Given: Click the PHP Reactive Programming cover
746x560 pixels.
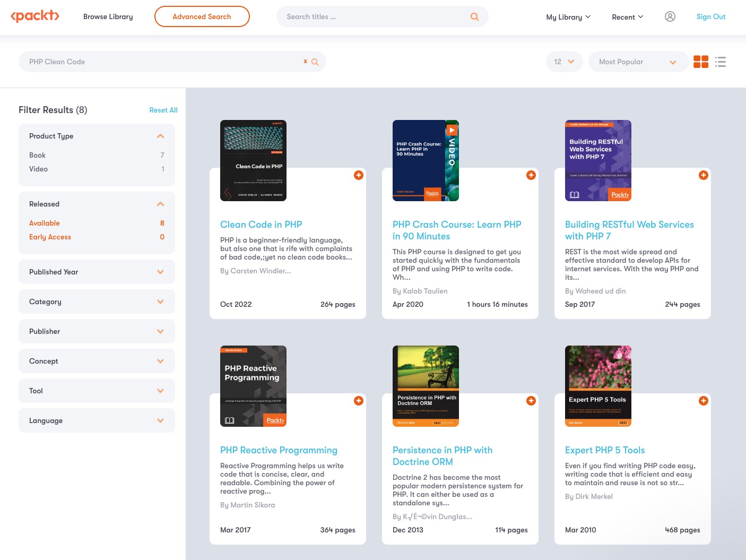Looking at the screenshot, I should point(253,386).
